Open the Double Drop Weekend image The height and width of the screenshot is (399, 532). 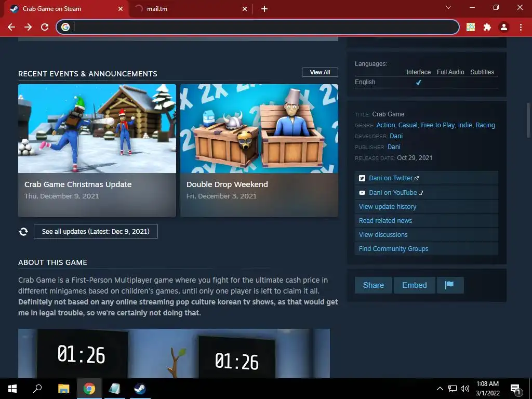pyautogui.click(x=259, y=129)
